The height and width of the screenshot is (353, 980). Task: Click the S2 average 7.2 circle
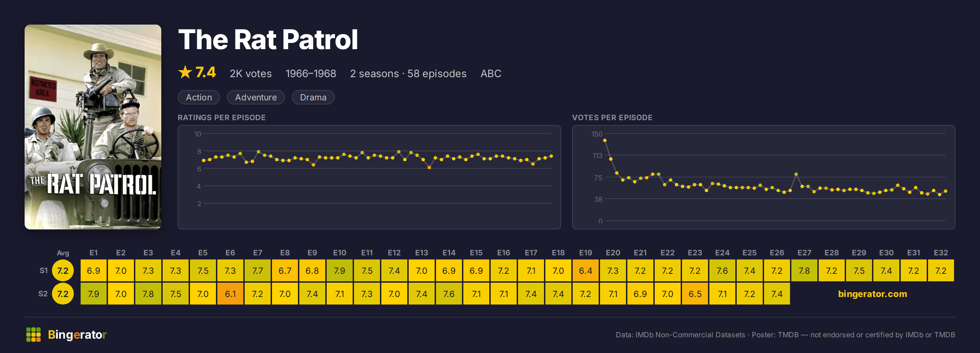(63, 294)
